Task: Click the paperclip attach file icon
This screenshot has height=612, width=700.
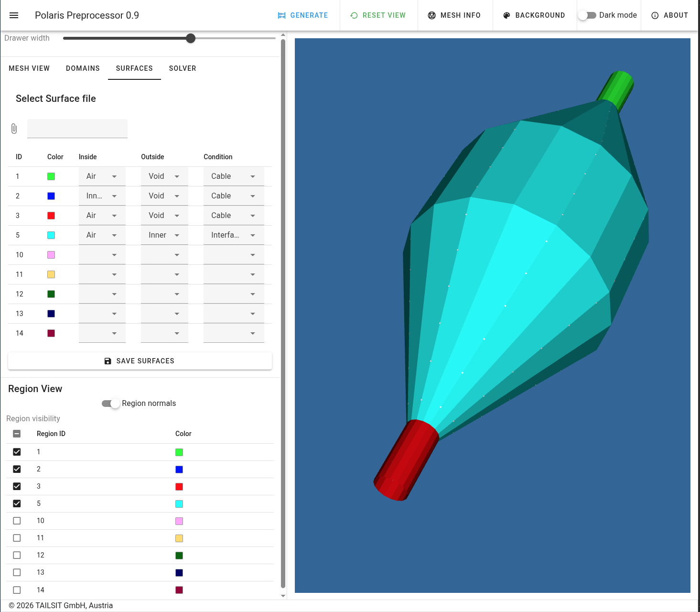Action: 14,129
